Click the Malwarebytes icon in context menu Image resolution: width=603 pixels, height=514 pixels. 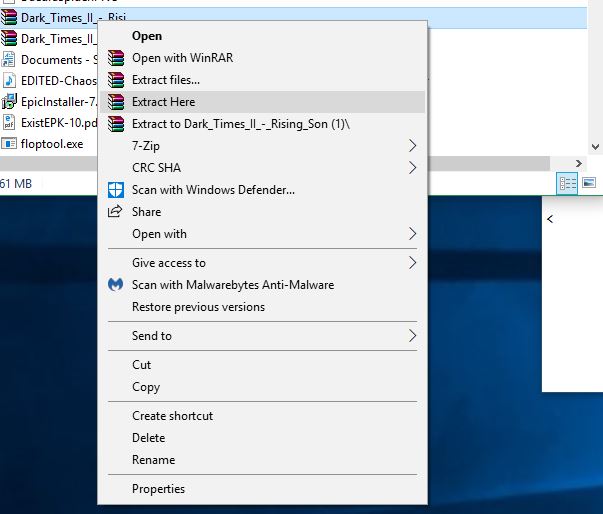coord(115,285)
